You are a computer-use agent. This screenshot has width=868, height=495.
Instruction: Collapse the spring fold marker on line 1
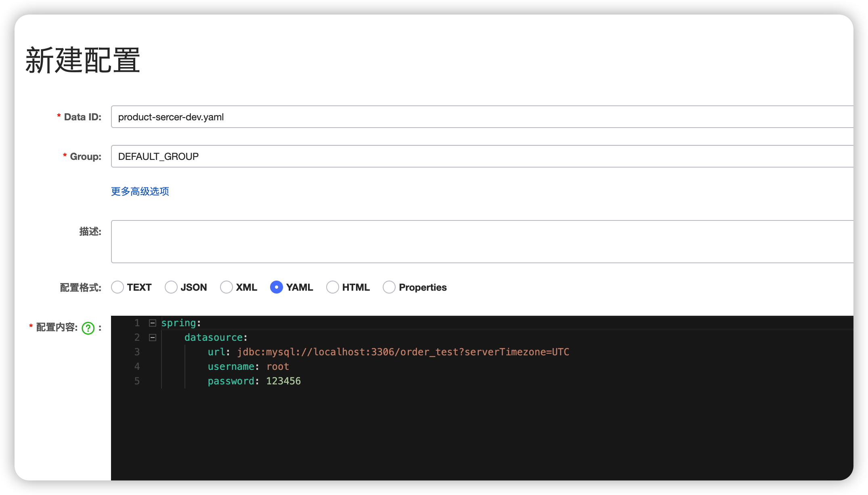(153, 323)
